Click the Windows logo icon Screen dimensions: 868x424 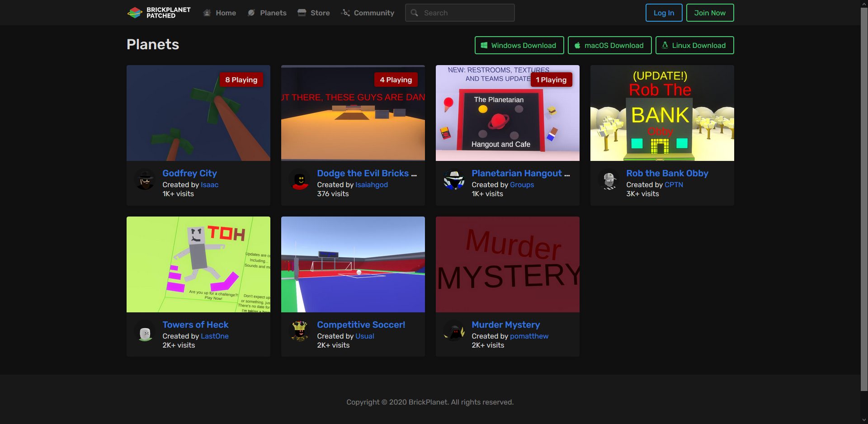[484, 45]
